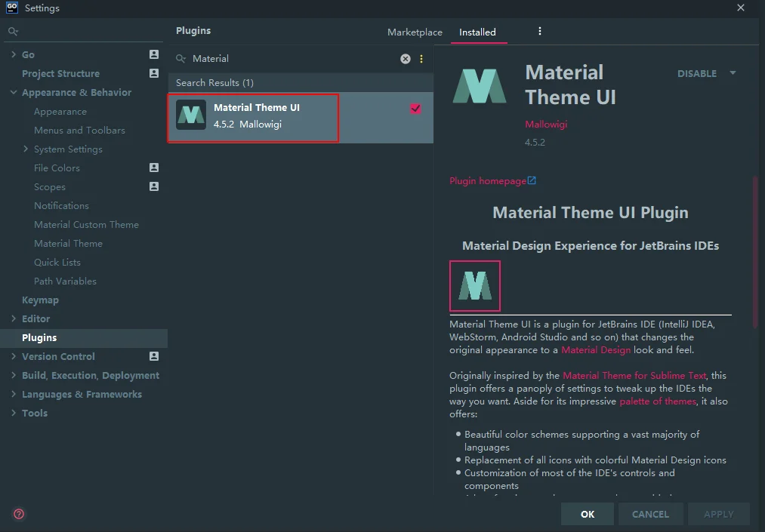Open the Mallowigi vendor link

point(546,125)
